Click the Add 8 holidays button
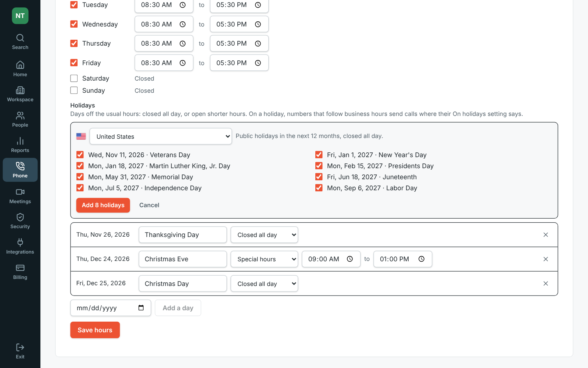 (x=103, y=205)
